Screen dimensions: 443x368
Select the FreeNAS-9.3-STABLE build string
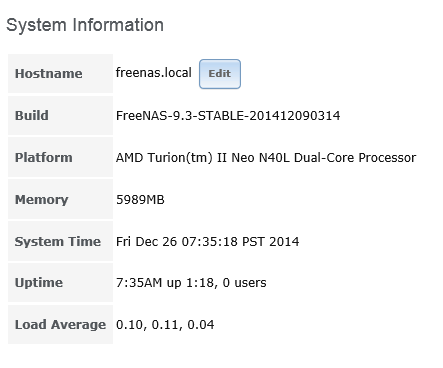[228, 116]
